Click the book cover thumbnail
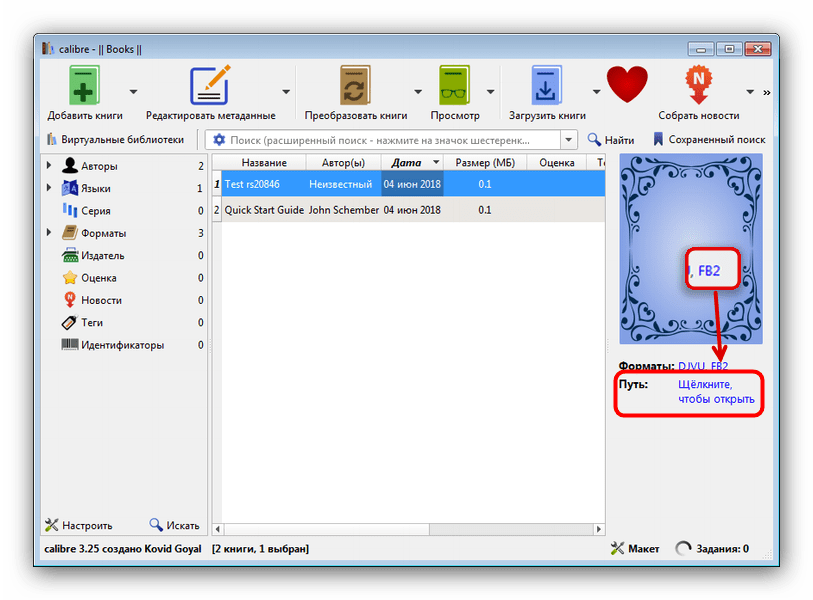The image size is (813, 600). (x=691, y=249)
